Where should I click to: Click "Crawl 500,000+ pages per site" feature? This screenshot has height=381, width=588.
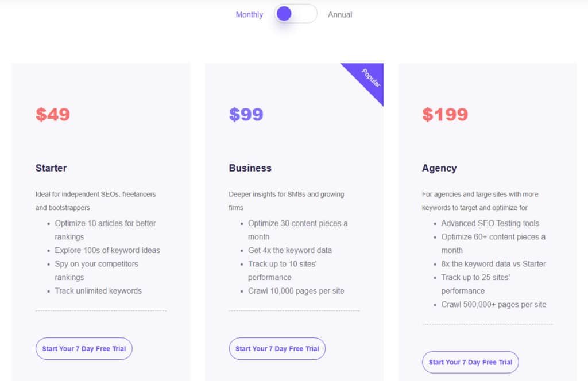coord(494,304)
